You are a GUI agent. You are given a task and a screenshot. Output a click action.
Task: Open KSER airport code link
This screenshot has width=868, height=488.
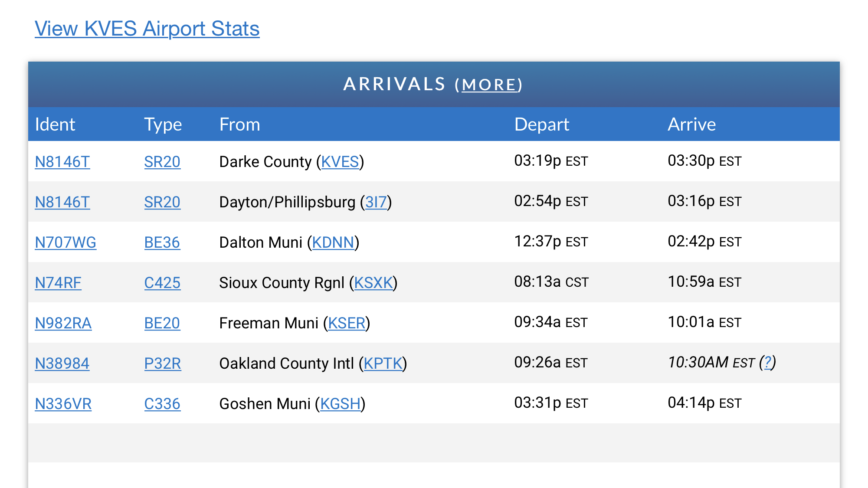tap(347, 323)
